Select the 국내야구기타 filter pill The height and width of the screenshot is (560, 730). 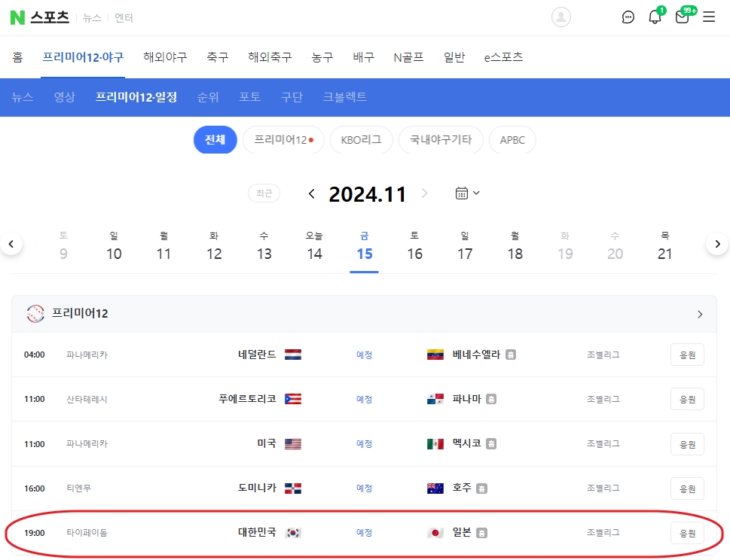click(441, 139)
